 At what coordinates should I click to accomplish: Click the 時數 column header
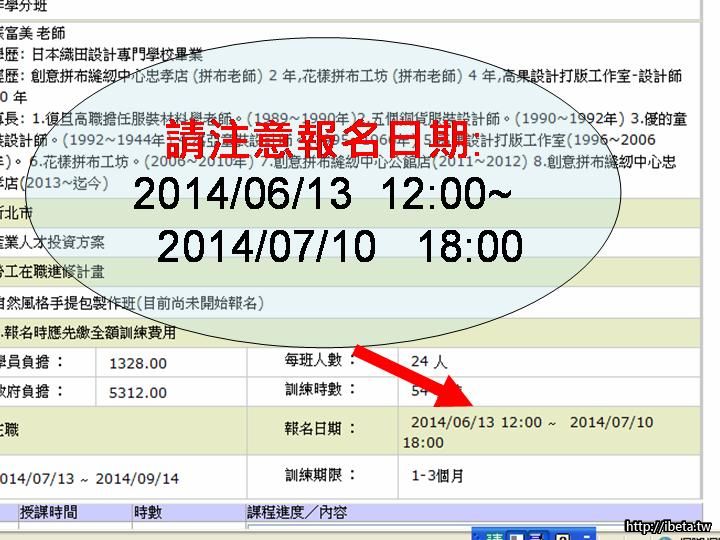(148, 512)
